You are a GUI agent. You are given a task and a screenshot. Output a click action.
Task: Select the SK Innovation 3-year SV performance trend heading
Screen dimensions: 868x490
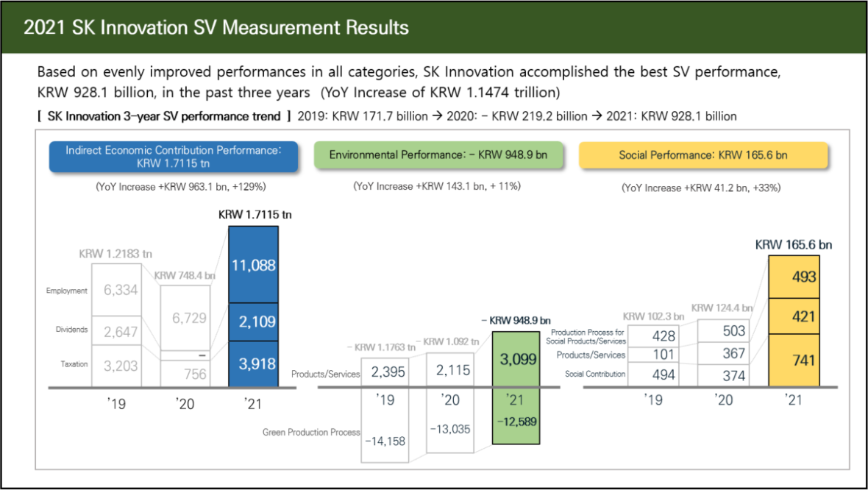point(163,116)
